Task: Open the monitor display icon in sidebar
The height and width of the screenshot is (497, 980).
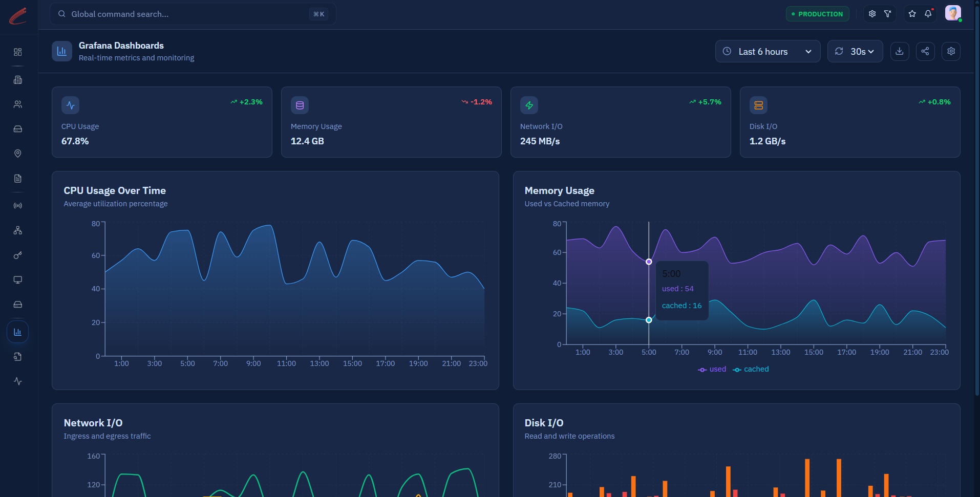Action: tap(18, 280)
